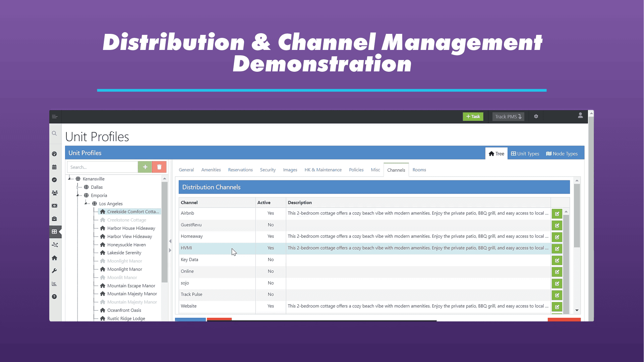Open the reports chart sidebar icon

click(54, 284)
